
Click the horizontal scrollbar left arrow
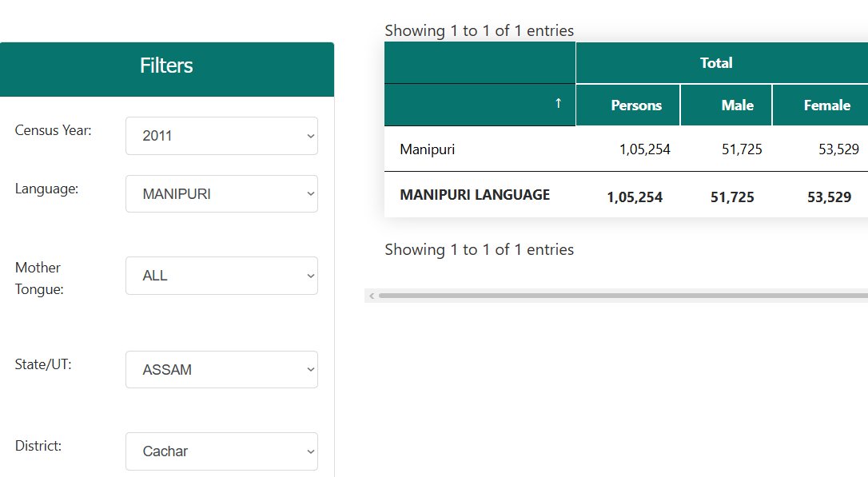tap(372, 296)
